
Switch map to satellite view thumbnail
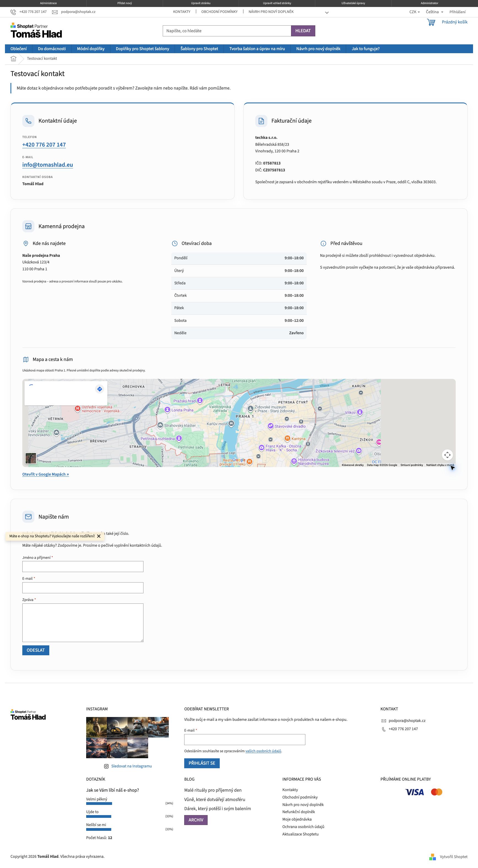tap(31, 458)
